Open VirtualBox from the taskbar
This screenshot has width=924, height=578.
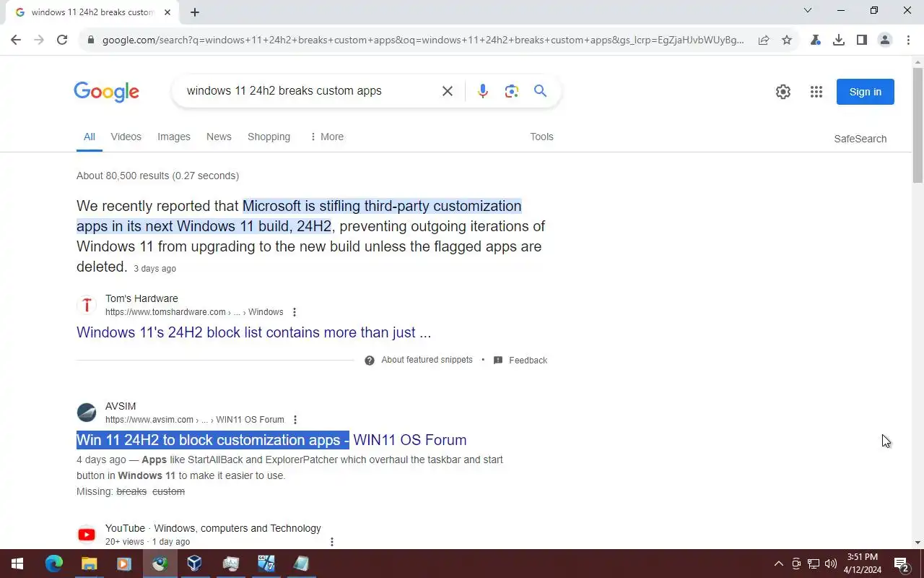(x=194, y=564)
